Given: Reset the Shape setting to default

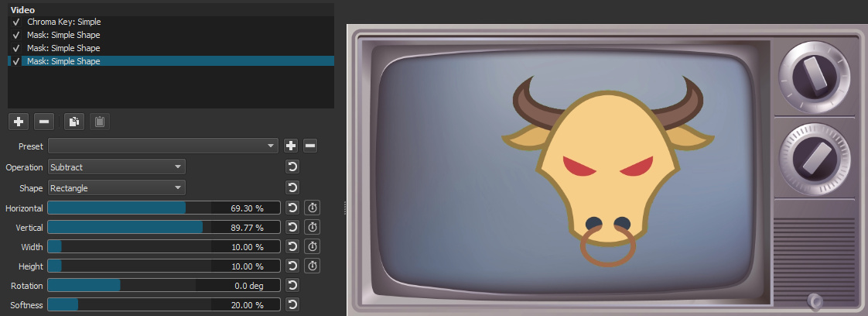Looking at the screenshot, I should (x=292, y=188).
